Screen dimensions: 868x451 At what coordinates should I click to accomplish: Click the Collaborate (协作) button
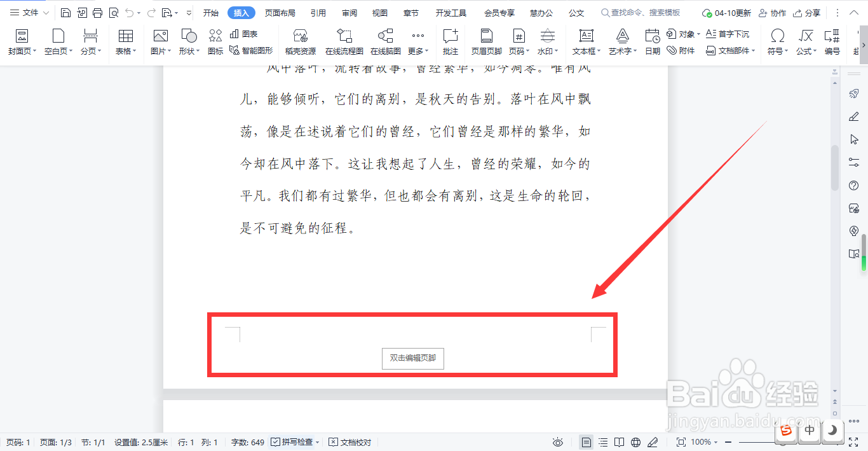tap(772, 13)
